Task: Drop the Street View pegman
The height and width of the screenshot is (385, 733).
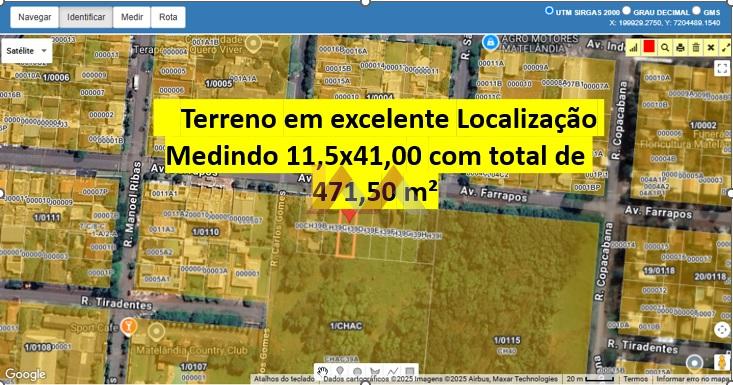Action: (x=723, y=363)
